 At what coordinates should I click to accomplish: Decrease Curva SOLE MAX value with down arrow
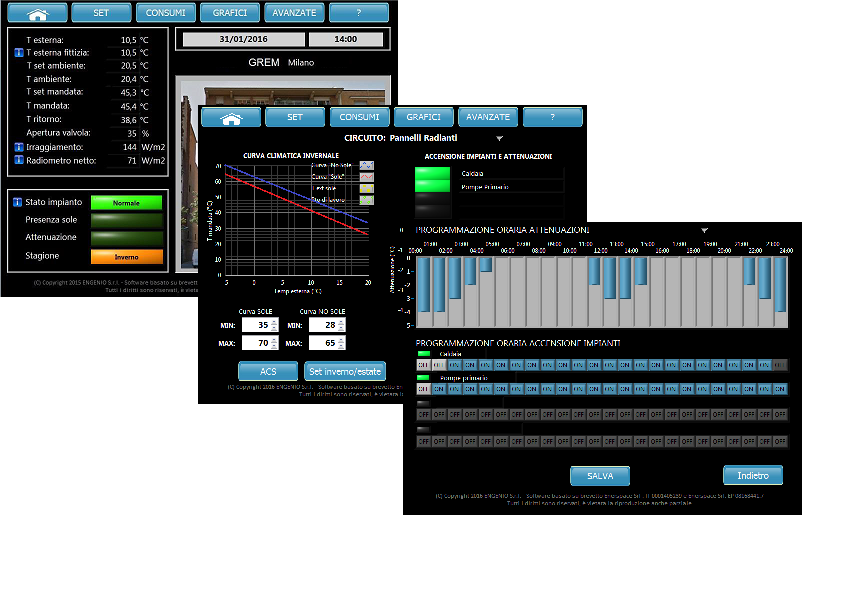pyautogui.click(x=274, y=346)
